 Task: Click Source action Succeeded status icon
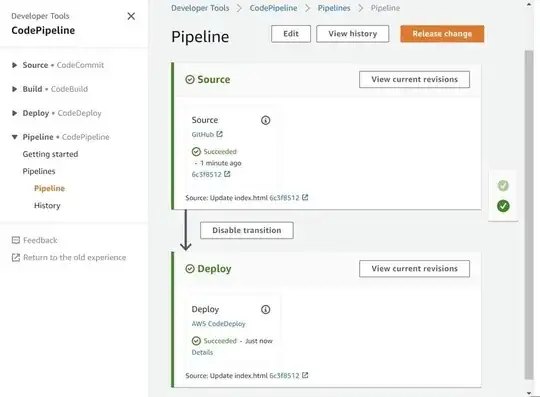pos(196,152)
